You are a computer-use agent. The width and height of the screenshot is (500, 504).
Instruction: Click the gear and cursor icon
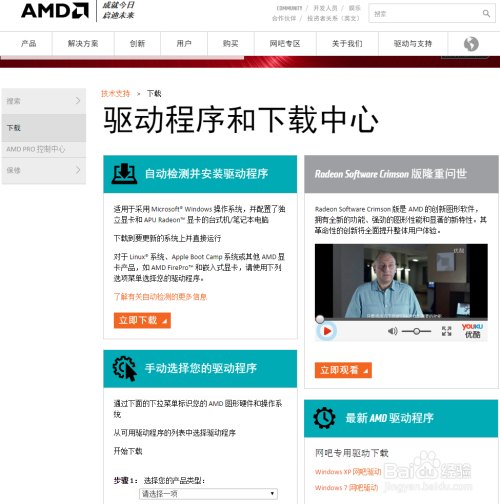[125, 368]
